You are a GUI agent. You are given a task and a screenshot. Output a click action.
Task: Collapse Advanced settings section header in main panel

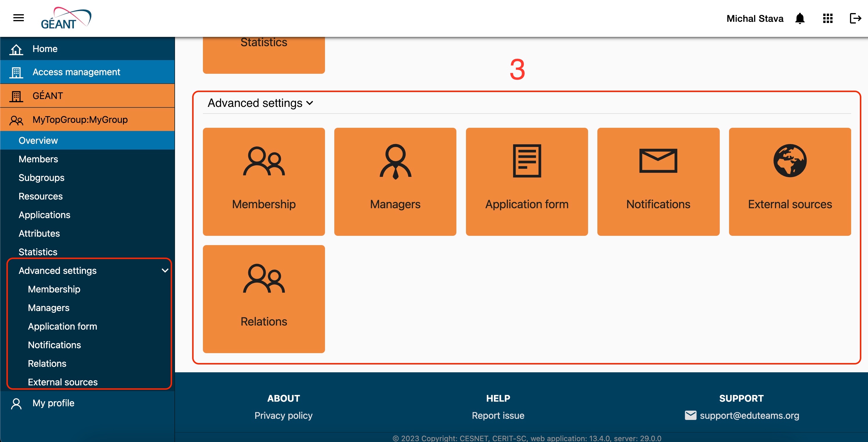point(260,103)
